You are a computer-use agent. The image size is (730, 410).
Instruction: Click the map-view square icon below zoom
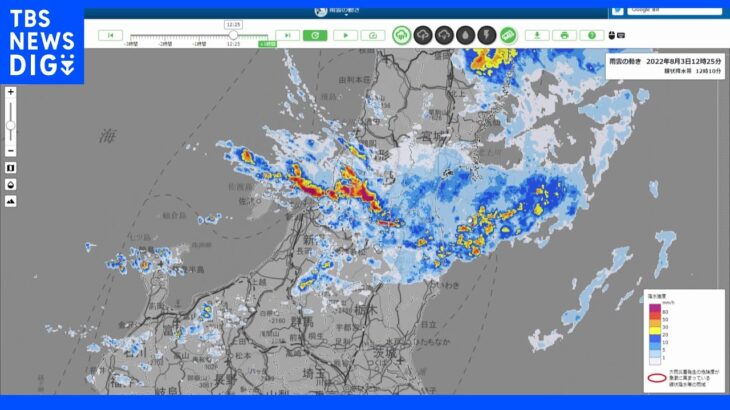click(11, 167)
